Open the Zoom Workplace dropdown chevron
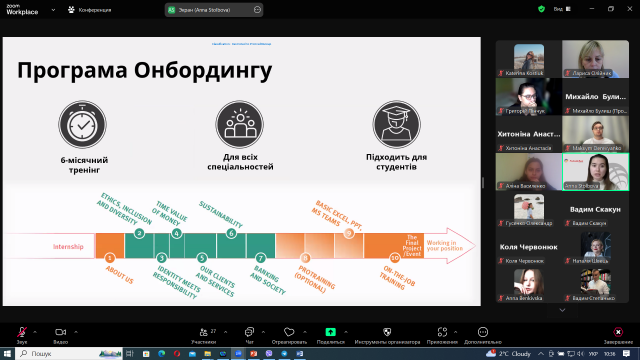Image resolution: width=640 pixels, height=360 pixels. click(x=53, y=10)
